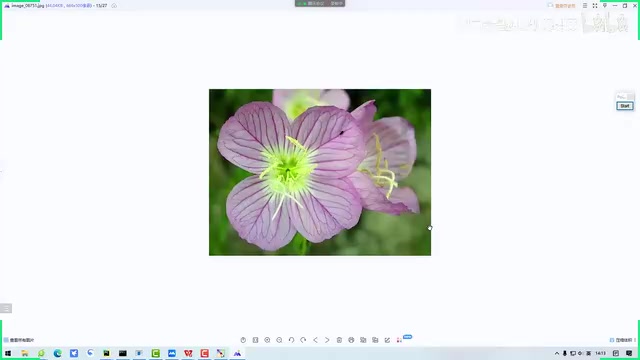Delete the current image with the trash icon

point(339,340)
